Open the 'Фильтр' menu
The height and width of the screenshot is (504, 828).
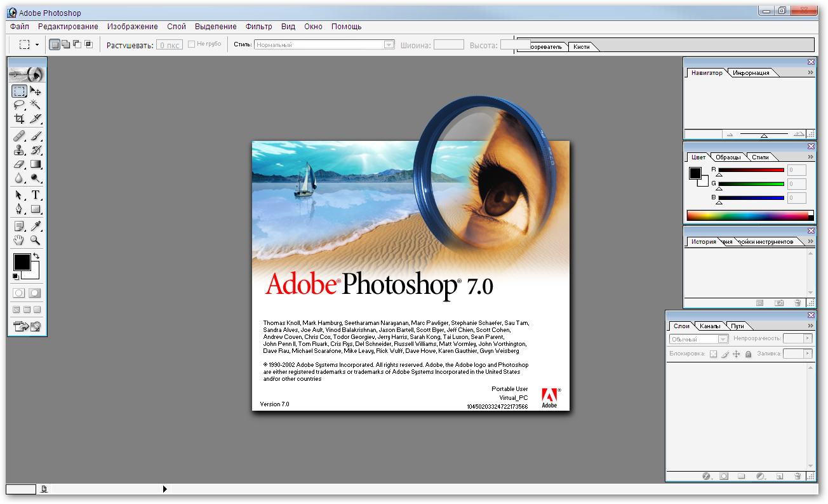(x=259, y=27)
